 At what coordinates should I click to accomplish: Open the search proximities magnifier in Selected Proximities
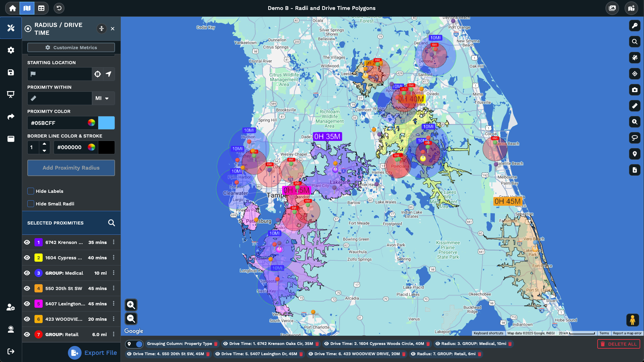(x=111, y=223)
